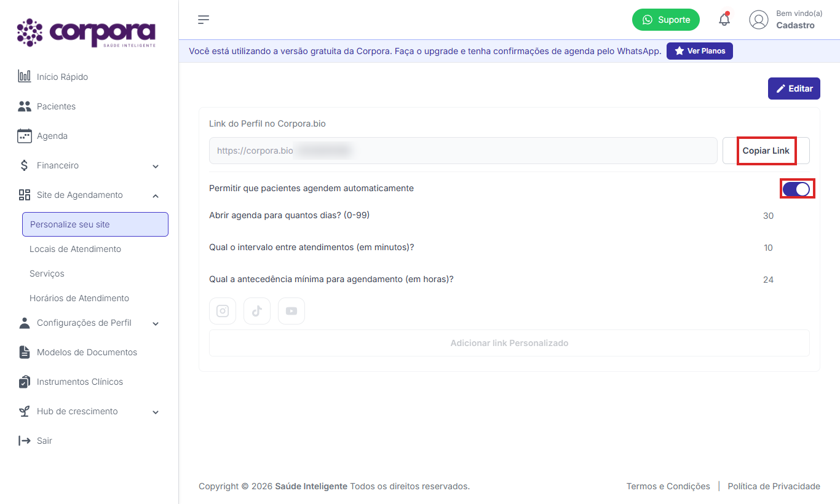
Task: Click the Configurações de Perfil person icon
Action: [x=25, y=323]
